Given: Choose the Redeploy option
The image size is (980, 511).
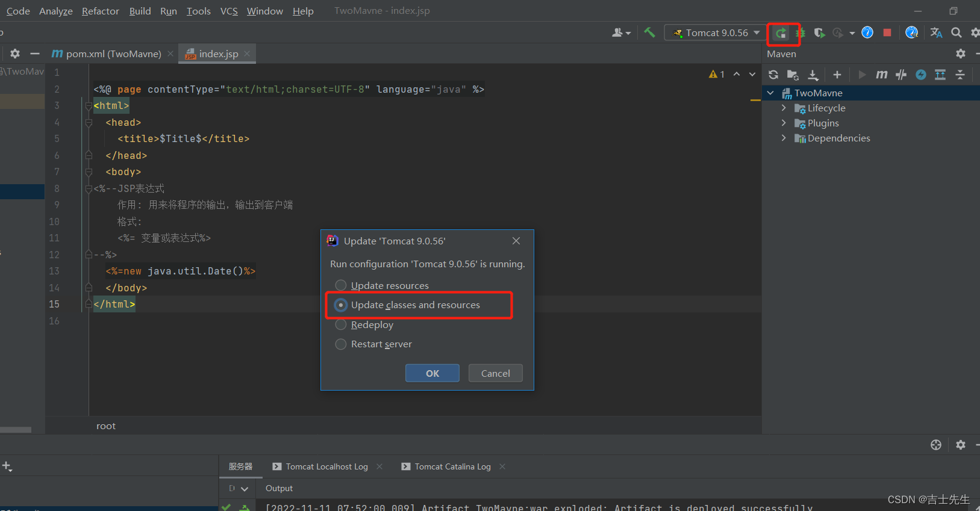Looking at the screenshot, I should coord(364,325).
